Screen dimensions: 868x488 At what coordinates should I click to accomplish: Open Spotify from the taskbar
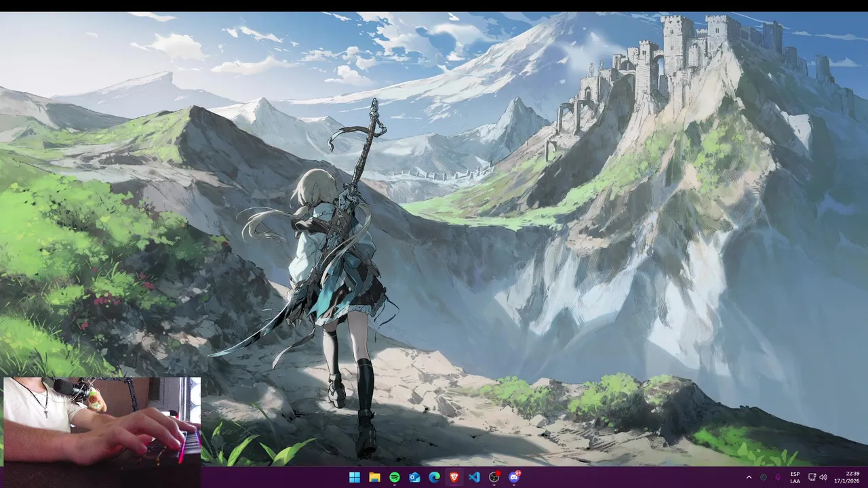pyautogui.click(x=395, y=477)
